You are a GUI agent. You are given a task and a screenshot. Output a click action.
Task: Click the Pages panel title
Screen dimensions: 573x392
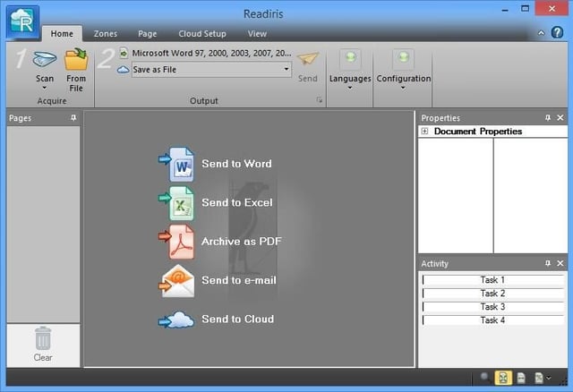pos(20,118)
